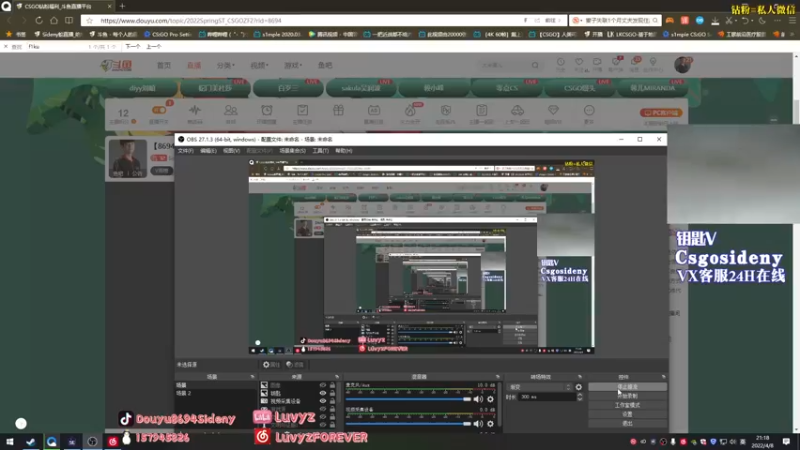Open Douyu watch history icon
The image size is (800, 450).
(x=561, y=64)
